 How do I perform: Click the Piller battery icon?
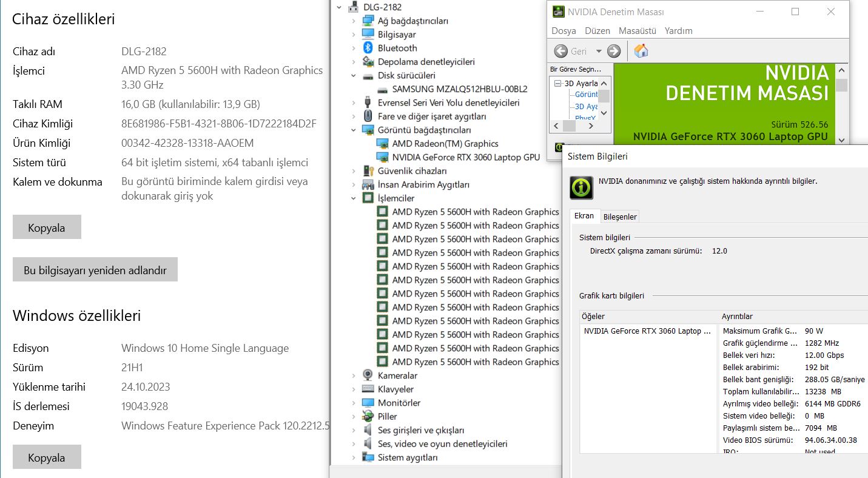(x=368, y=417)
